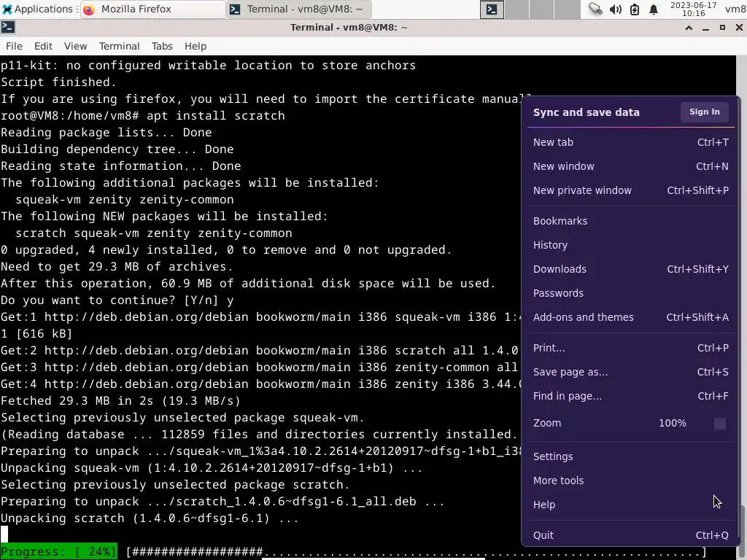Roll up the terminal window with shade arrow
This screenshot has height=560, width=747.
point(689,28)
